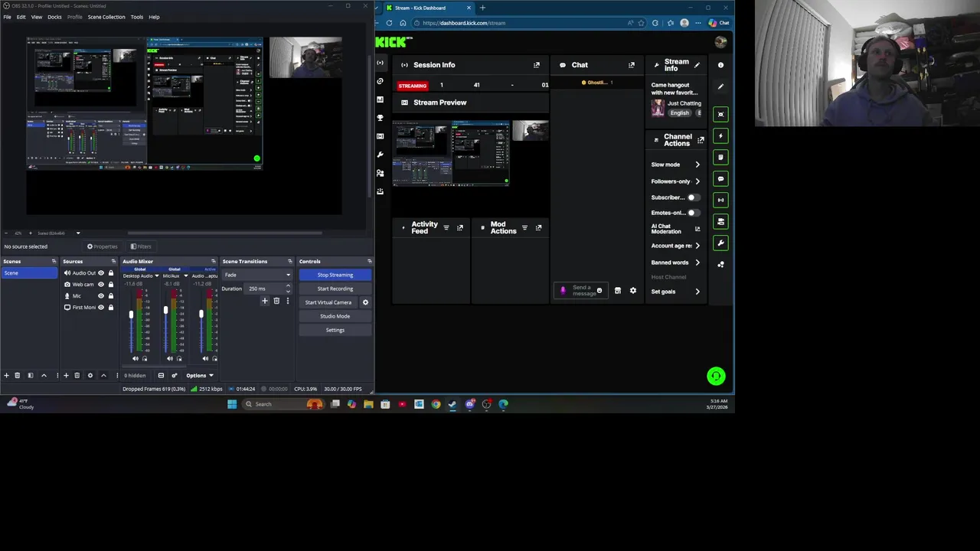Image resolution: width=980 pixels, height=551 pixels.
Task: Hide the Web cam source
Action: click(x=100, y=285)
